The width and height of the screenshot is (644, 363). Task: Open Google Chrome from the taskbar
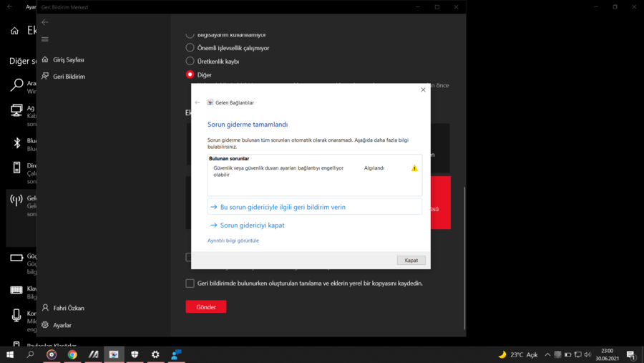coord(72,354)
